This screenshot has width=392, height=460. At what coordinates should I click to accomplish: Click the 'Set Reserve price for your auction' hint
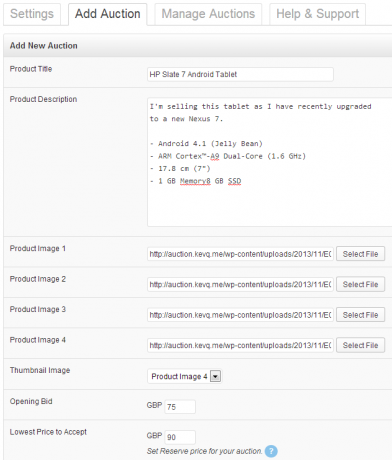pyautogui.click(x=204, y=451)
